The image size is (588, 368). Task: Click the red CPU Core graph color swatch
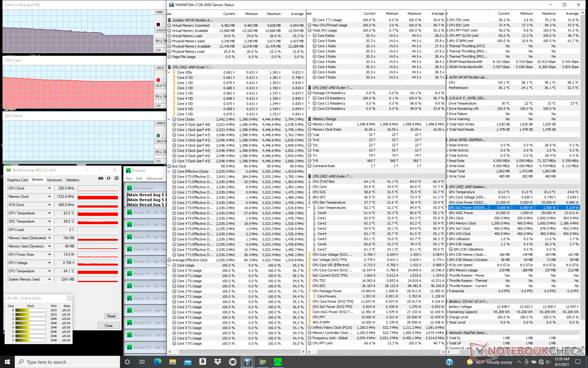pos(158,80)
